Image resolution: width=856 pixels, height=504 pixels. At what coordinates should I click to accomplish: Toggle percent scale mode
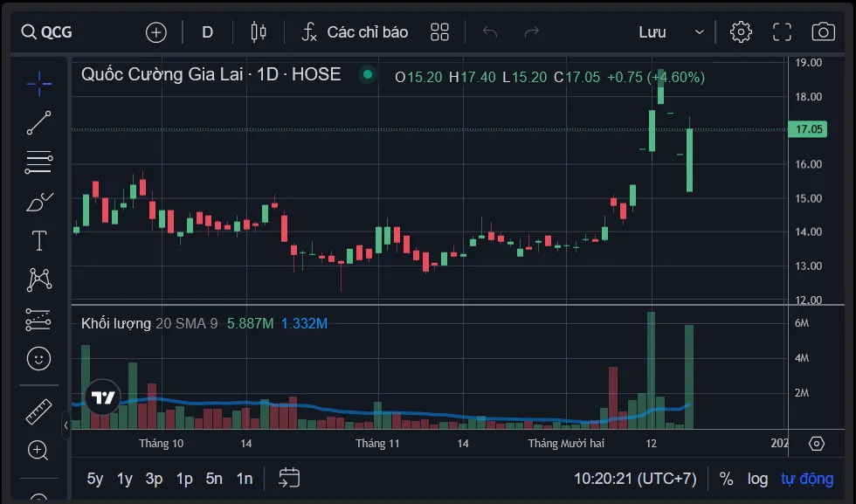(x=726, y=479)
